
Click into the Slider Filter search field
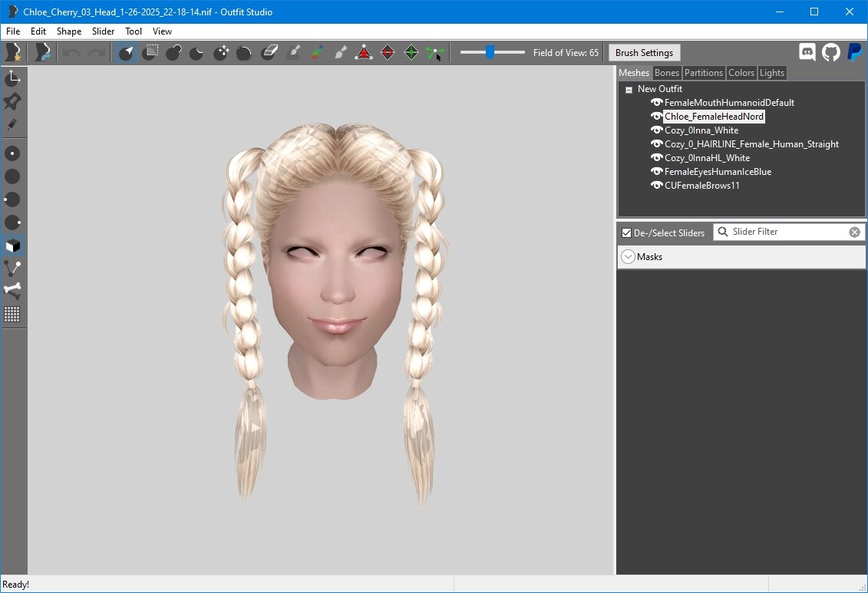(790, 232)
